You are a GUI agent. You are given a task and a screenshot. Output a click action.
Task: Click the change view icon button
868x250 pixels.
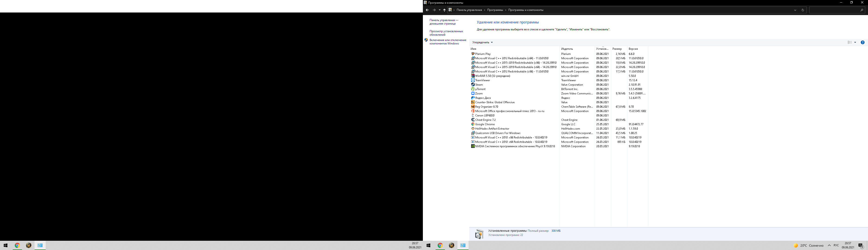tap(849, 42)
